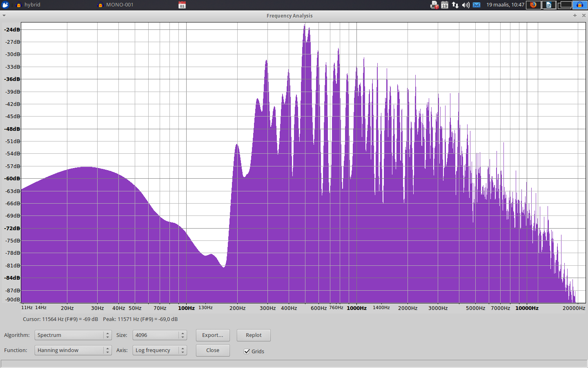Open the Xfce applications menu
Image resolution: width=588 pixels, height=368 pixels.
tap(5, 5)
